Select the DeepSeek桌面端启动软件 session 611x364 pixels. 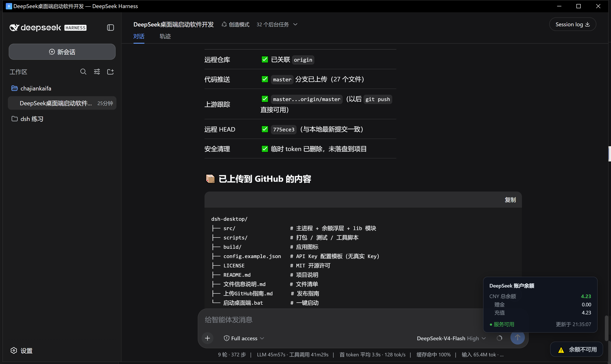point(62,103)
